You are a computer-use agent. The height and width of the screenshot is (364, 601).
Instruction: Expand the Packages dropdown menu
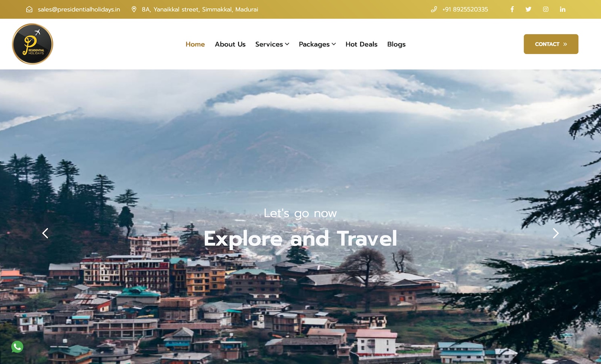click(317, 44)
